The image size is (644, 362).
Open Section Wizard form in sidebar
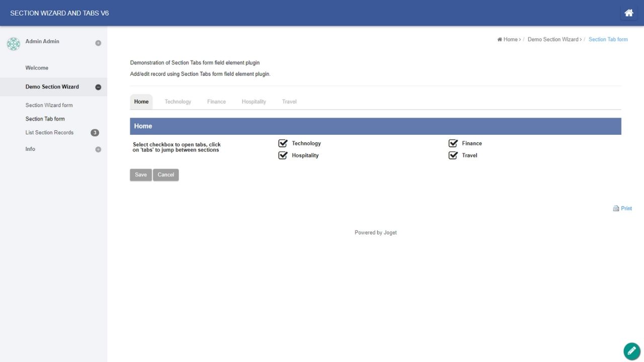49,105
